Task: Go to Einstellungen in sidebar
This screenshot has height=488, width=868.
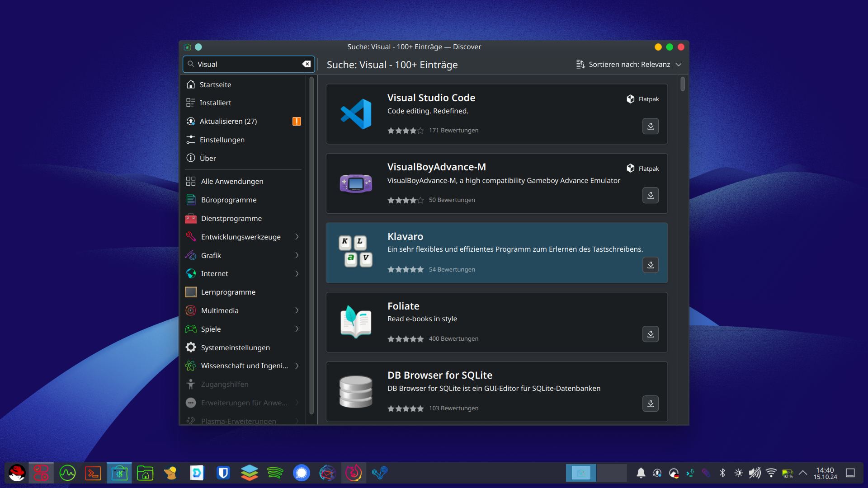Action: pyautogui.click(x=222, y=140)
